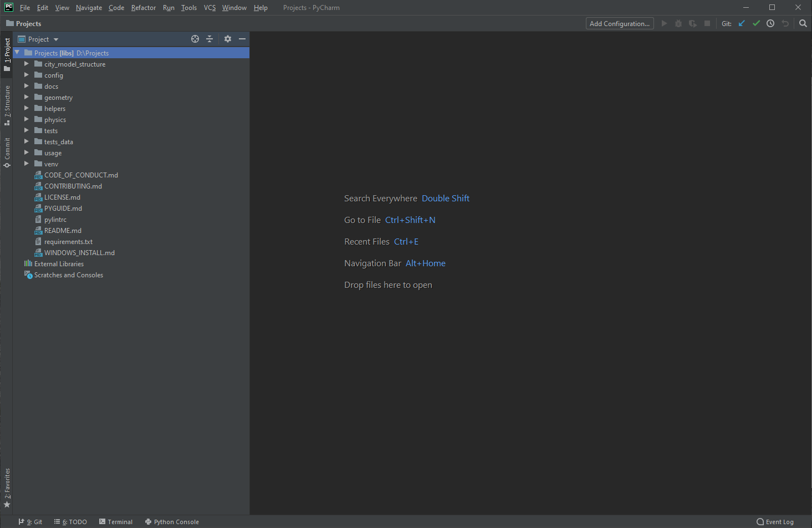Image resolution: width=812 pixels, height=528 pixels.
Task: Open the Refactor menu
Action: pyautogui.click(x=144, y=8)
